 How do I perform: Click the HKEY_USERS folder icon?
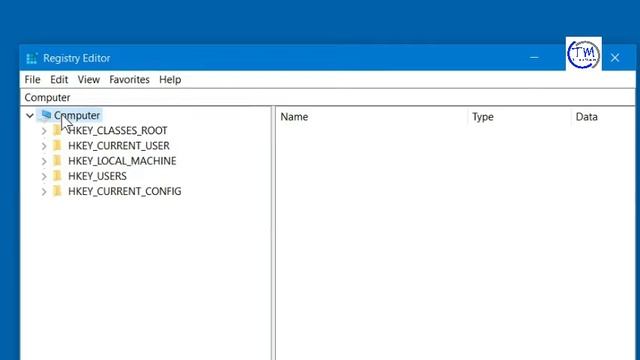[x=58, y=176]
